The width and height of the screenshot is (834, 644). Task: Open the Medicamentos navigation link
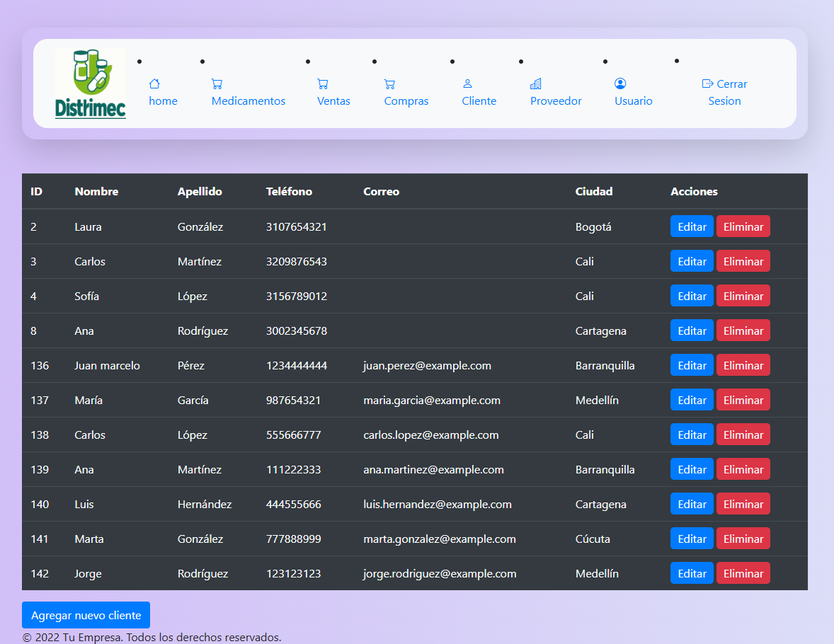(249, 101)
